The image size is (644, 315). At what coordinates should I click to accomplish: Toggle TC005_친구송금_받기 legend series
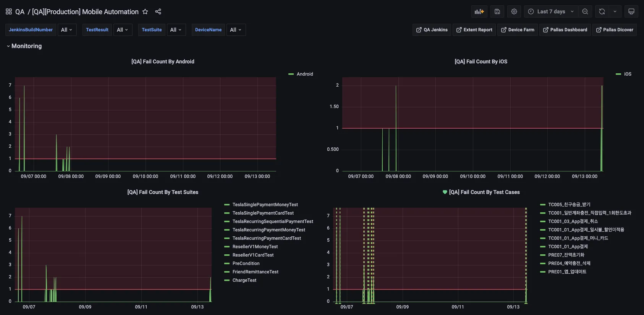pos(569,205)
